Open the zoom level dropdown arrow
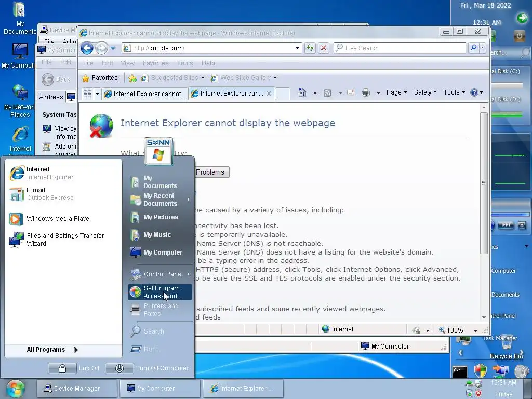This screenshot has height=399, width=532. tap(475, 330)
